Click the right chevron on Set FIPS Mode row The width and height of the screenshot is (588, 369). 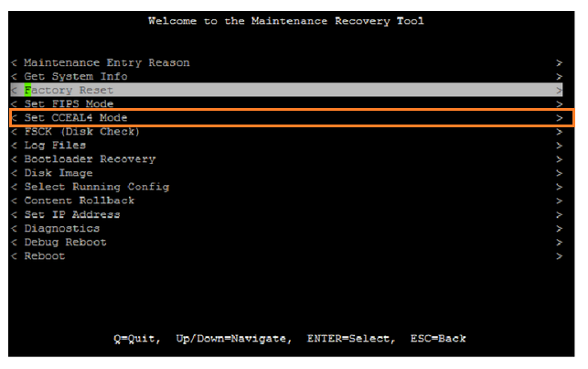point(559,104)
